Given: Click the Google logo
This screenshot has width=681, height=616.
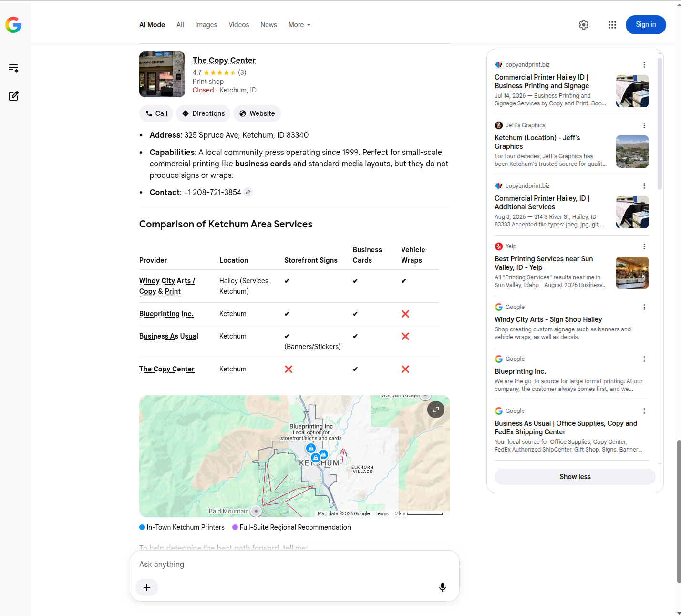Looking at the screenshot, I should 13,25.
